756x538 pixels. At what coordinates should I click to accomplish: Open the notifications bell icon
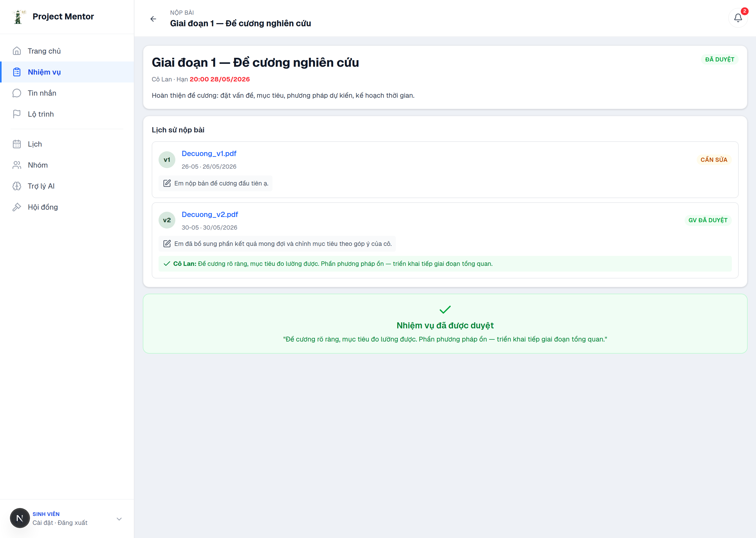[738, 18]
